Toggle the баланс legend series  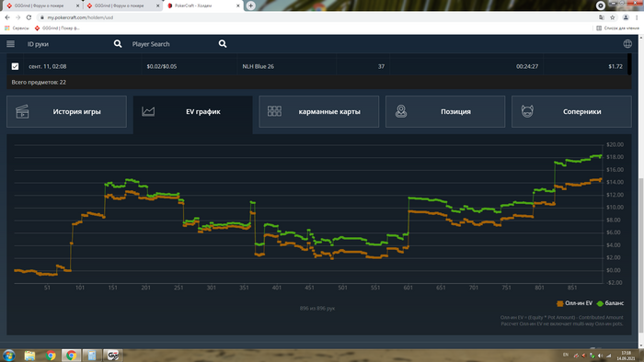610,303
